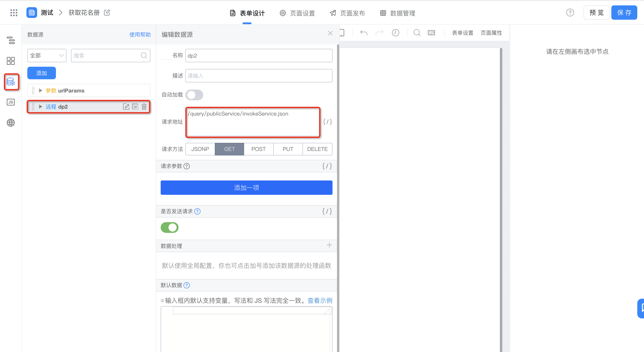The width and height of the screenshot is (644, 352).
Task: Show help tooltip for 请求参数
Action: pyautogui.click(x=186, y=166)
